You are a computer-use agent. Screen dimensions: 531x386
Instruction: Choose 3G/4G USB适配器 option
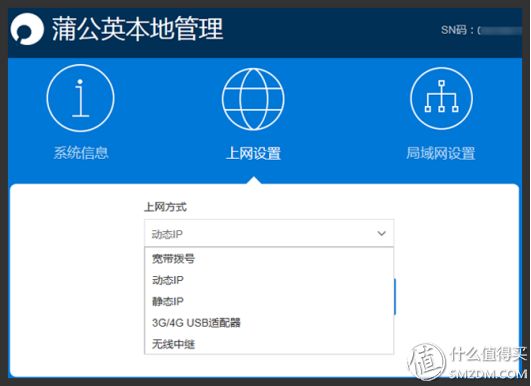(x=269, y=323)
